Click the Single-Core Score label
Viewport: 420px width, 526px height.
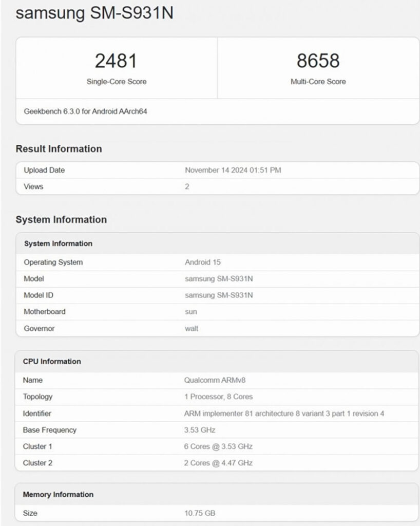[x=117, y=82]
